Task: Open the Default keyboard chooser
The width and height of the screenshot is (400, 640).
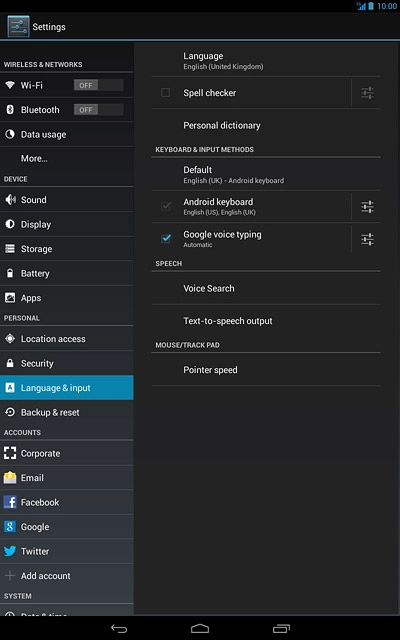Action: coord(266,174)
